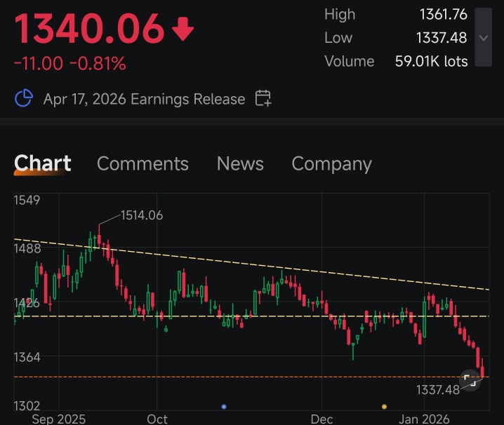Click the add-to-calendar icon beside Earnings Release
This screenshot has width=504, height=425.
click(263, 98)
